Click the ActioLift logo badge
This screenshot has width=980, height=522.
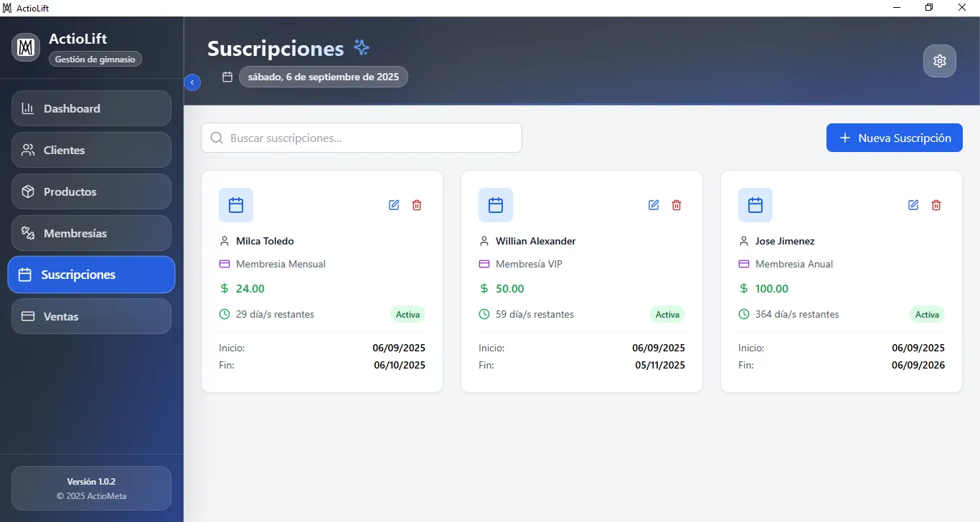25,47
